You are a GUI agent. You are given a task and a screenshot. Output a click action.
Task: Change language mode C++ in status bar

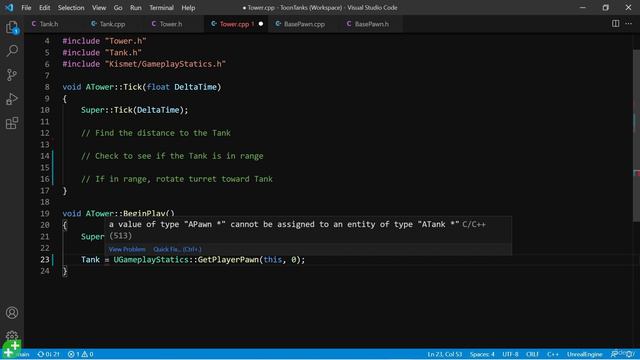553,354
